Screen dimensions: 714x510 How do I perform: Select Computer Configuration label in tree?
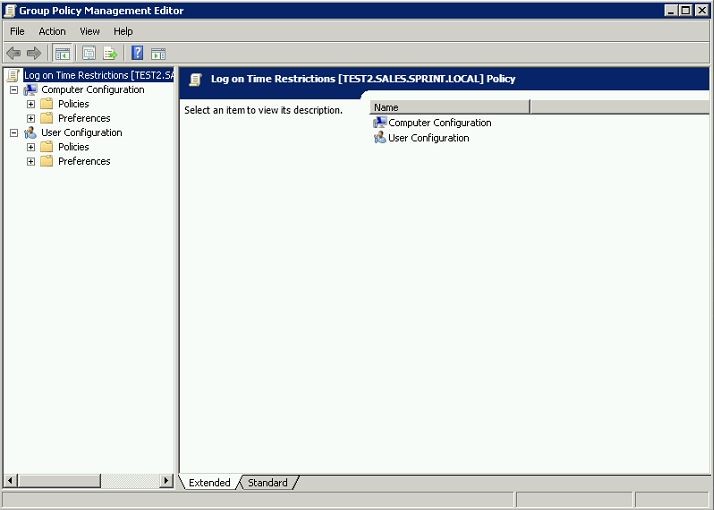(93, 90)
